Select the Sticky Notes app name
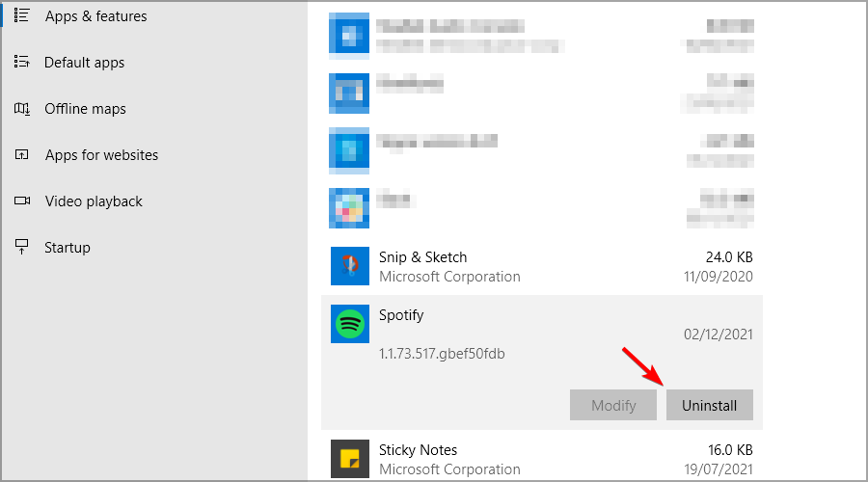 click(x=418, y=450)
